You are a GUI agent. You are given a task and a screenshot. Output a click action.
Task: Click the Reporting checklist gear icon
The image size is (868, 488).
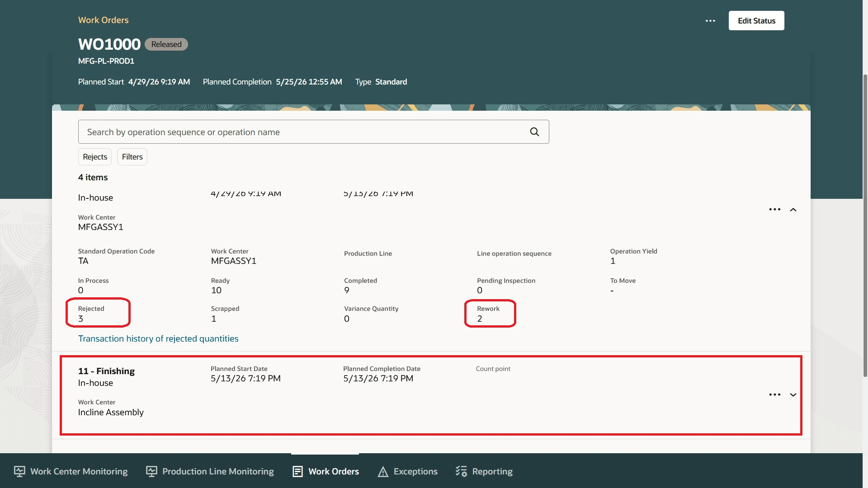(x=461, y=471)
